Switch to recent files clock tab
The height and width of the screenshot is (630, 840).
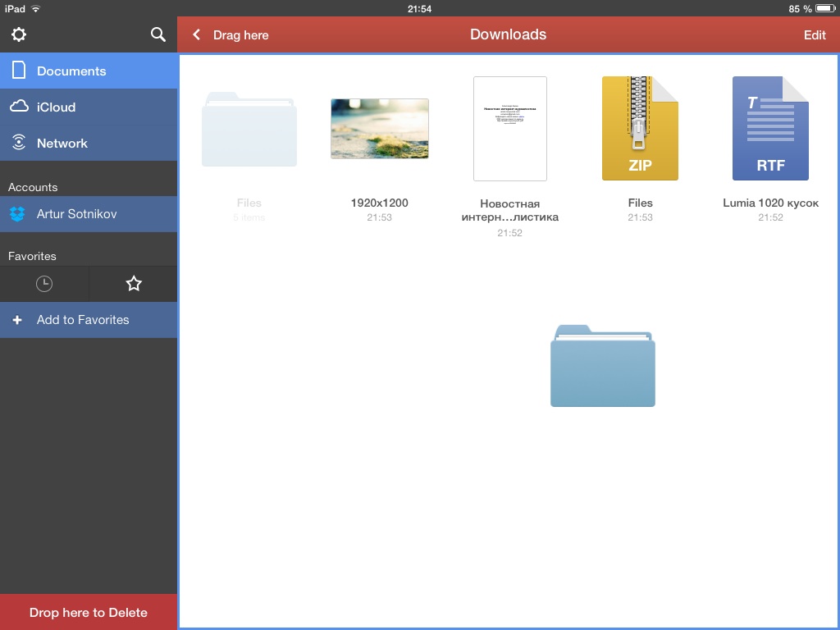(44, 284)
